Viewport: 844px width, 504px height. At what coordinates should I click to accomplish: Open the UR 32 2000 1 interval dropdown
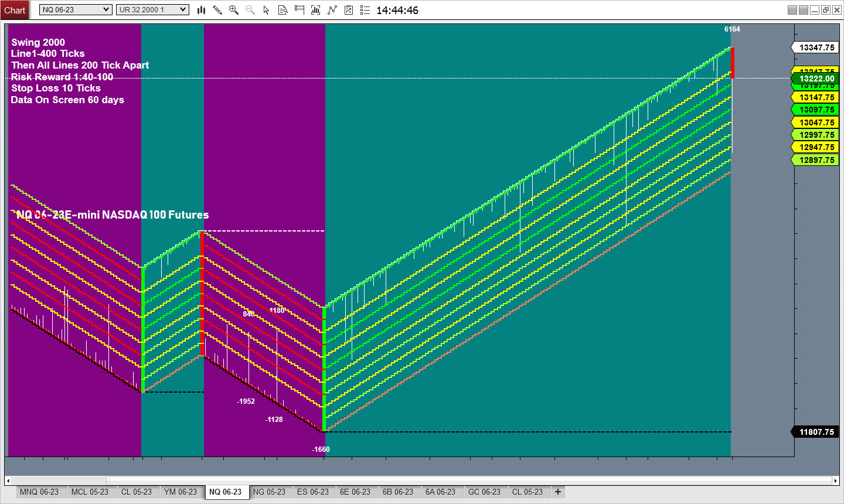pyautogui.click(x=152, y=10)
